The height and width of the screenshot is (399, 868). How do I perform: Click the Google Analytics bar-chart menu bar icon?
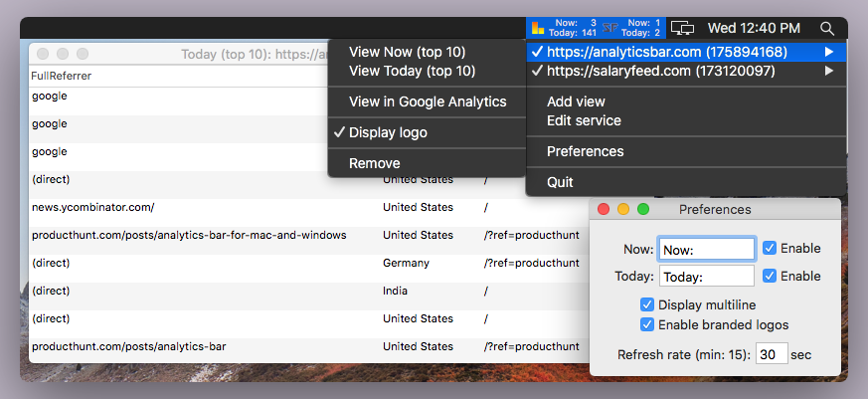538,28
